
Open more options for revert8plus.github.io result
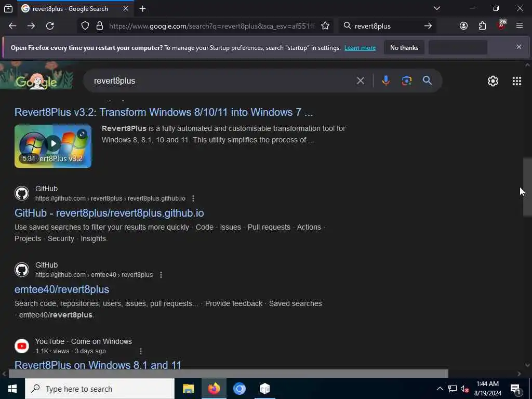coord(193,198)
